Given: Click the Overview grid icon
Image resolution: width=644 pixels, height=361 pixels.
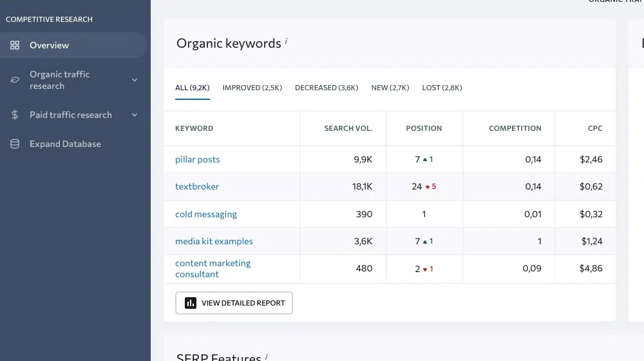Looking at the screenshot, I should click(15, 45).
